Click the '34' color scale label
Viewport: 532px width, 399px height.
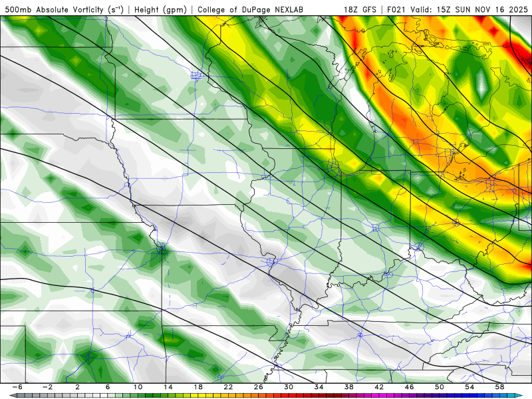319,387
